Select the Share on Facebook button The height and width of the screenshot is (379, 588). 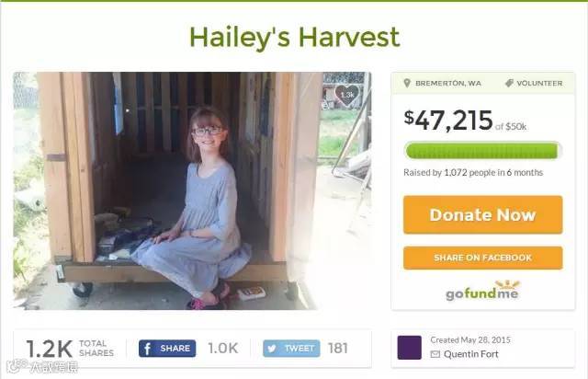pyautogui.click(x=482, y=258)
